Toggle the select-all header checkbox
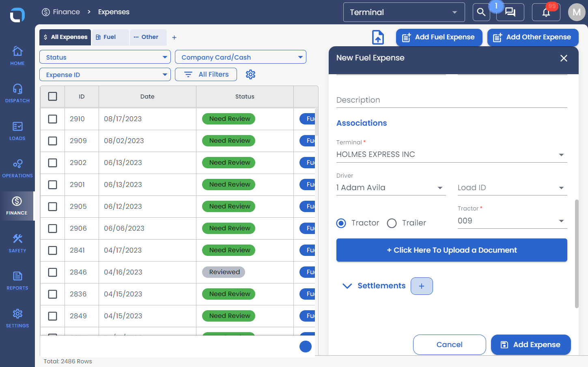 tap(53, 97)
